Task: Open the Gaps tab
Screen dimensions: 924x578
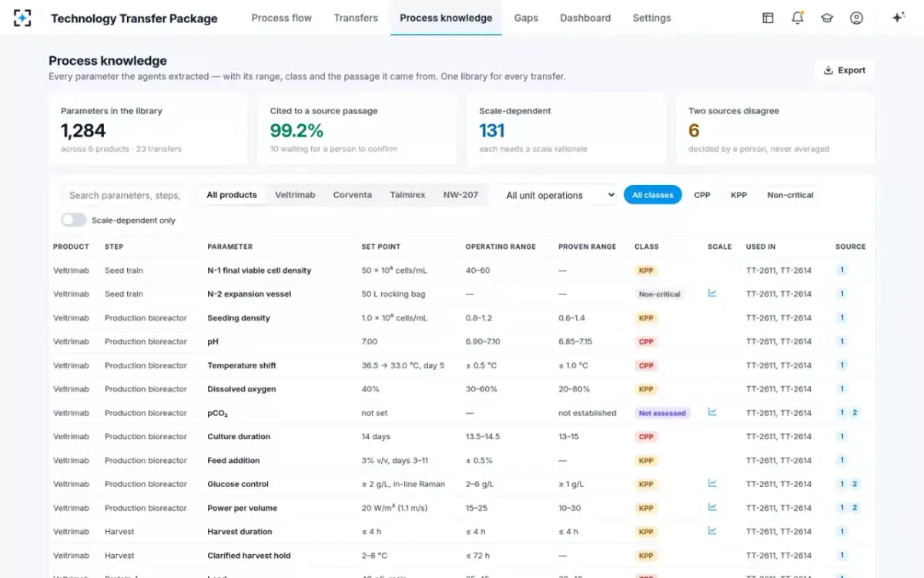Action: pyautogui.click(x=526, y=18)
